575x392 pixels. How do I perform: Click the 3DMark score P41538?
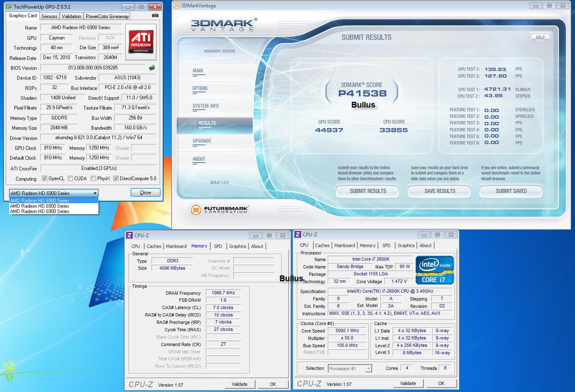[x=362, y=94]
